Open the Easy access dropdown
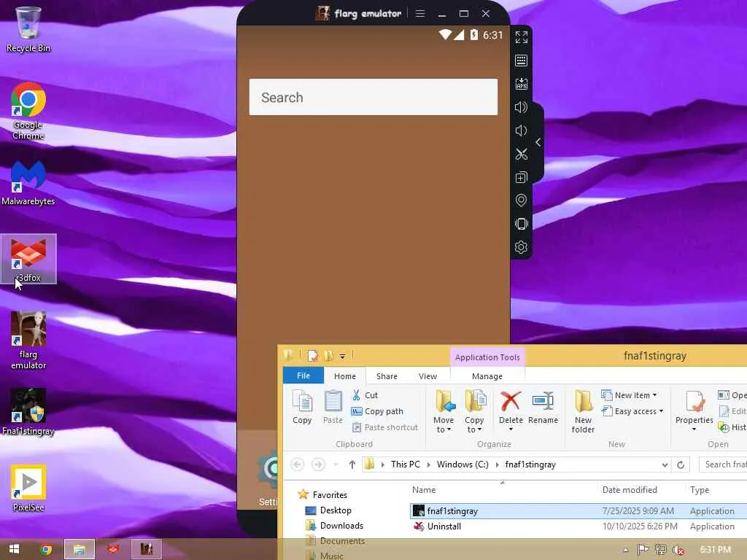This screenshot has height=560, width=747. [632, 411]
